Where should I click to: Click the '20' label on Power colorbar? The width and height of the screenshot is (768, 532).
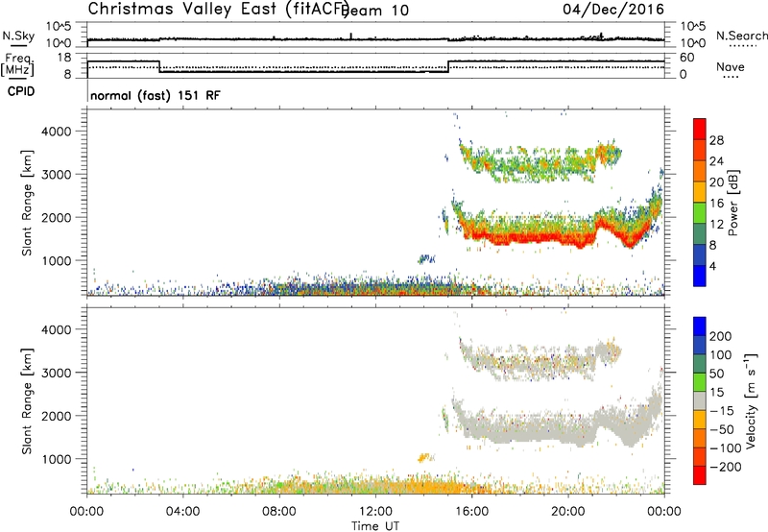tap(716, 182)
